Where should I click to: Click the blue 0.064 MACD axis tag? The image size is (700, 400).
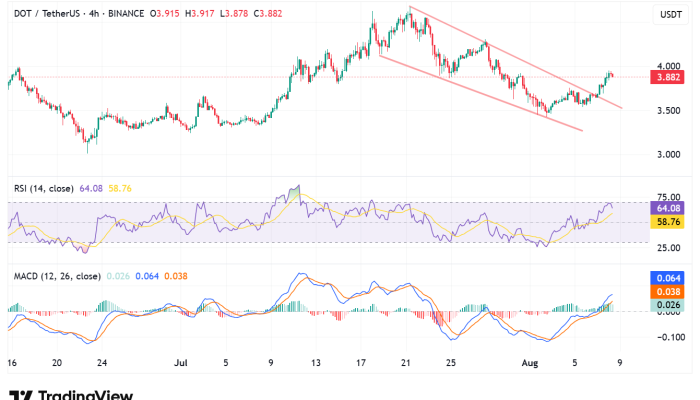667,277
